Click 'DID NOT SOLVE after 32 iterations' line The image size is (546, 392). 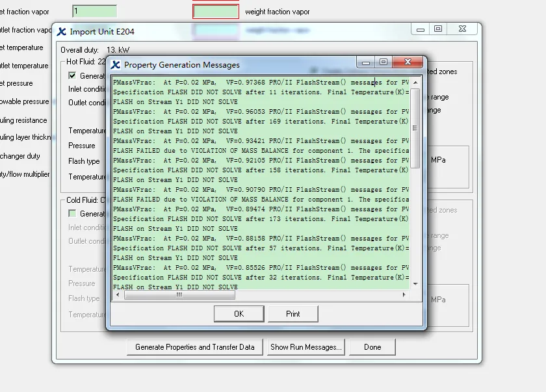(x=261, y=278)
